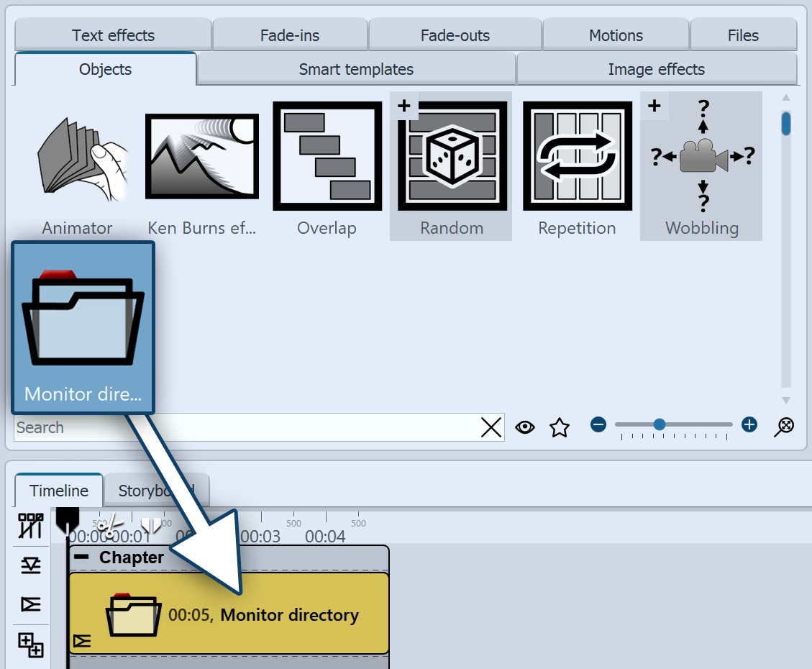Click the add-track icon in the timeline sidebar

pyautogui.click(x=31, y=646)
